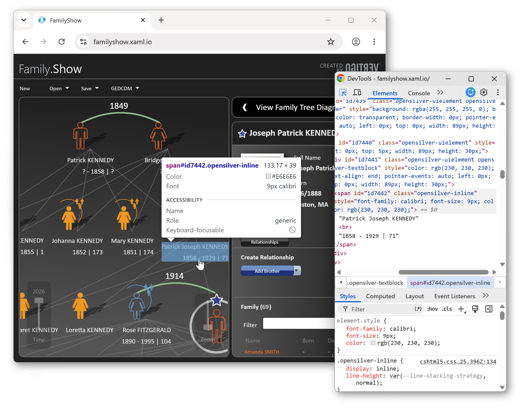
Task: Switch to the DevTools Console tab
Action: click(419, 93)
